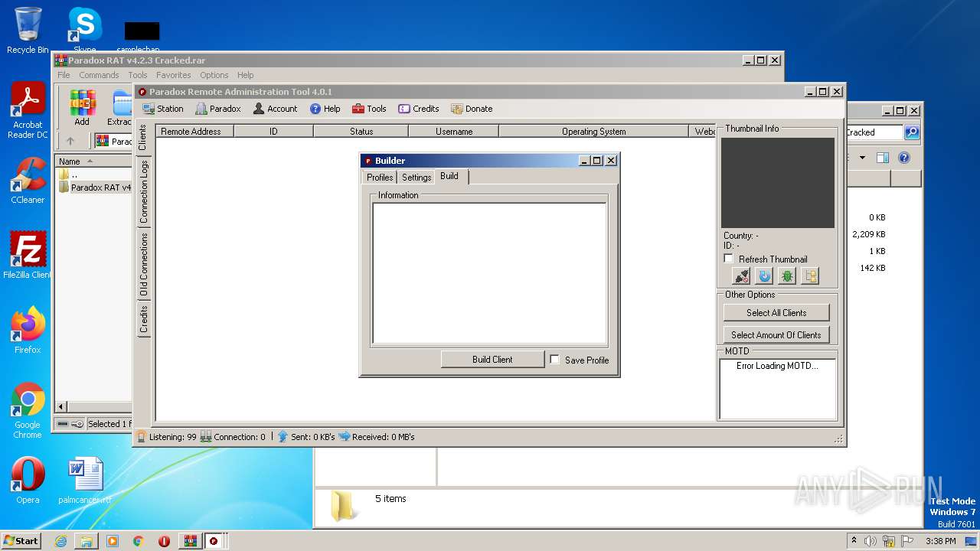This screenshot has height=551, width=980.
Task: Click the Select Amount Of Clients button
Action: click(776, 334)
